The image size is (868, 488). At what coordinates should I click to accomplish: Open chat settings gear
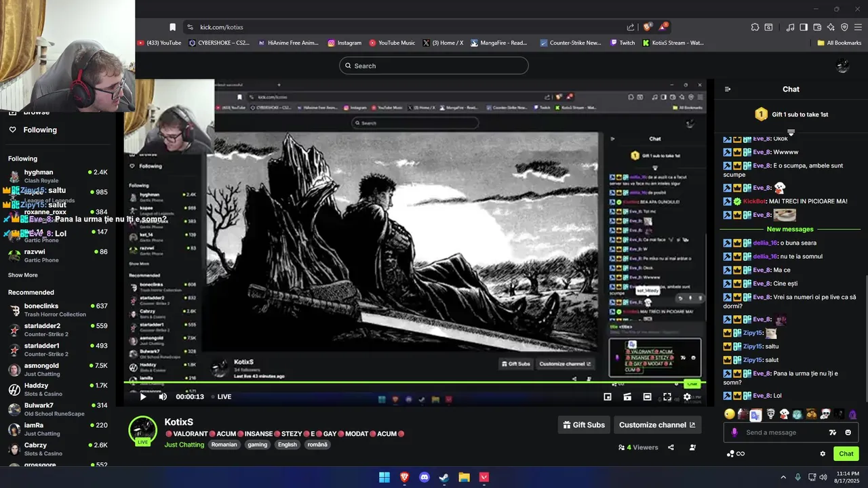(823, 454)
